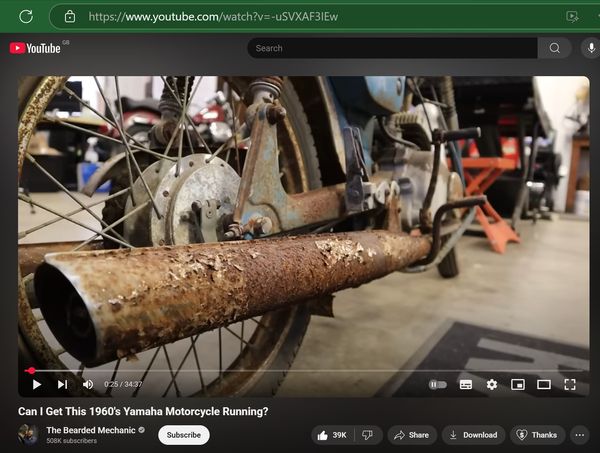The width and height of the screenshot is (600, 453).
Task: Like the video with 39K likes
Action: (x=332, y=435)
